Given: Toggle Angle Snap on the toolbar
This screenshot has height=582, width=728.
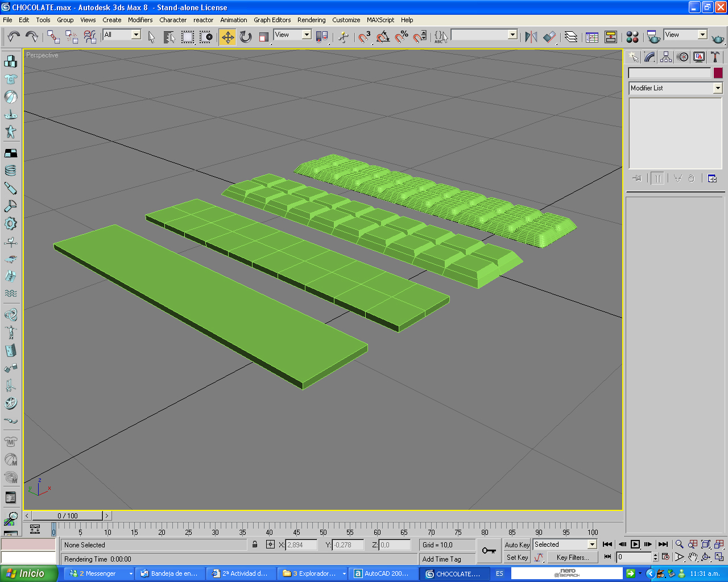Looking at the screenshot, I should [x=383, y=37].
